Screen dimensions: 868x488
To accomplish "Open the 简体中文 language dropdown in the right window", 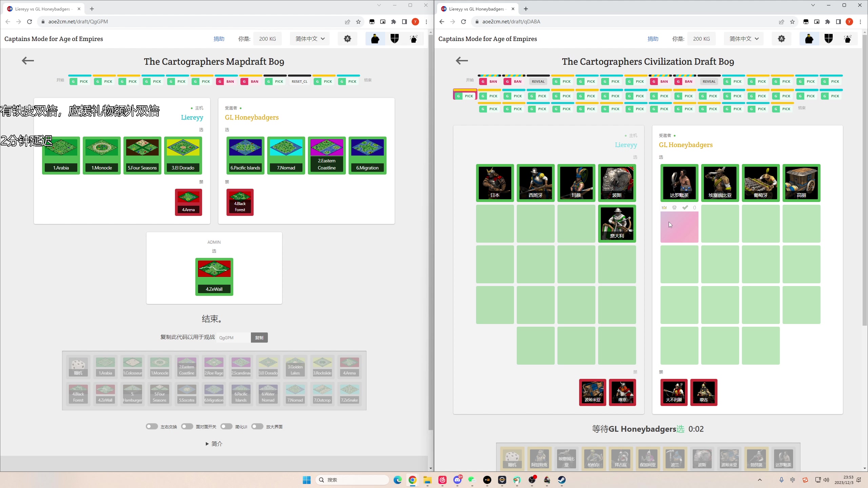I will tap(744, 39).
